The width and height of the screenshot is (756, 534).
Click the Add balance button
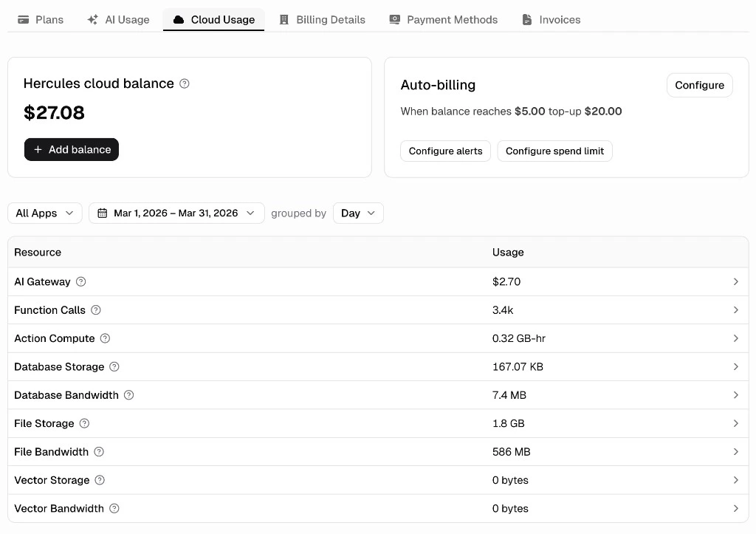pos(71,149)
